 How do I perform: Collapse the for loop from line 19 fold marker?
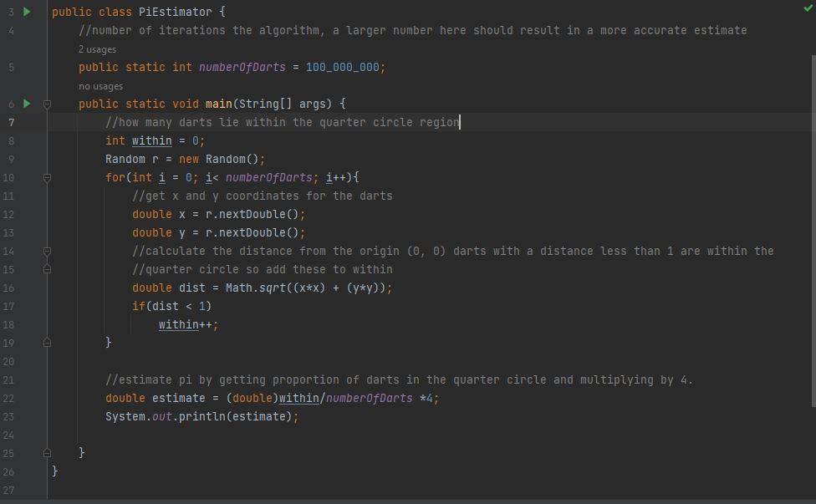[x=48, y=343]
